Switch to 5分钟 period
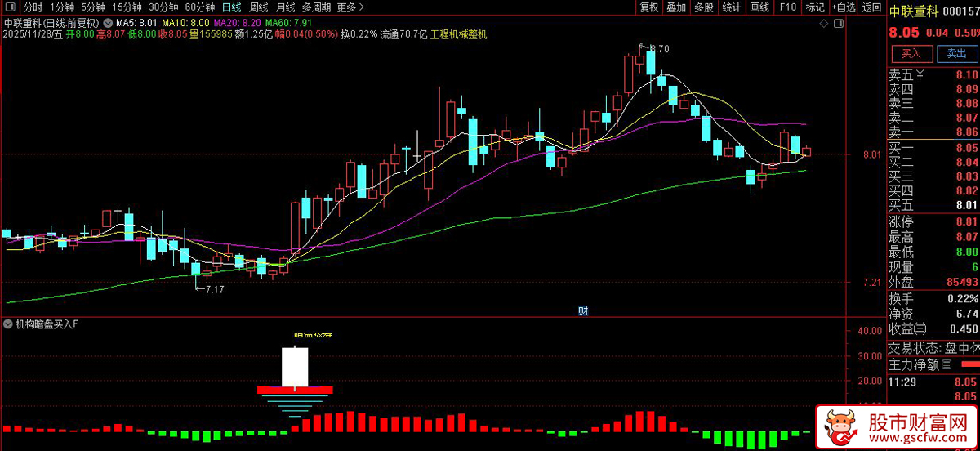The height and width of the screenshot is (451, 980). [93, 7]
